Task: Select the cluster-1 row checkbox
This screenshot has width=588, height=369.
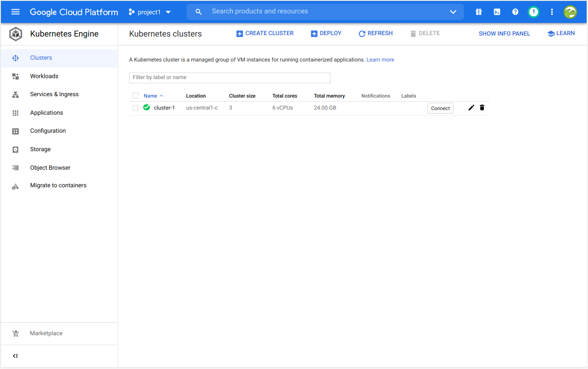Action: (x=135, y=108)
